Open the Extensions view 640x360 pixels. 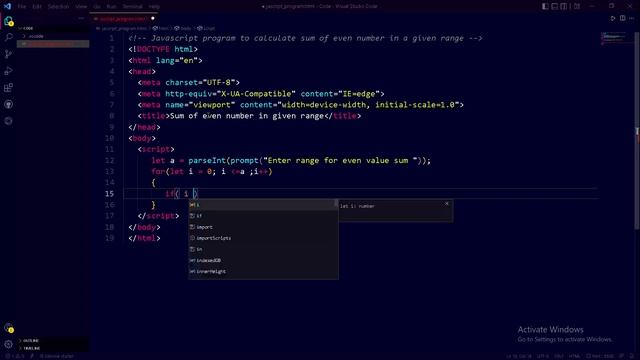(x=8, y=88)
